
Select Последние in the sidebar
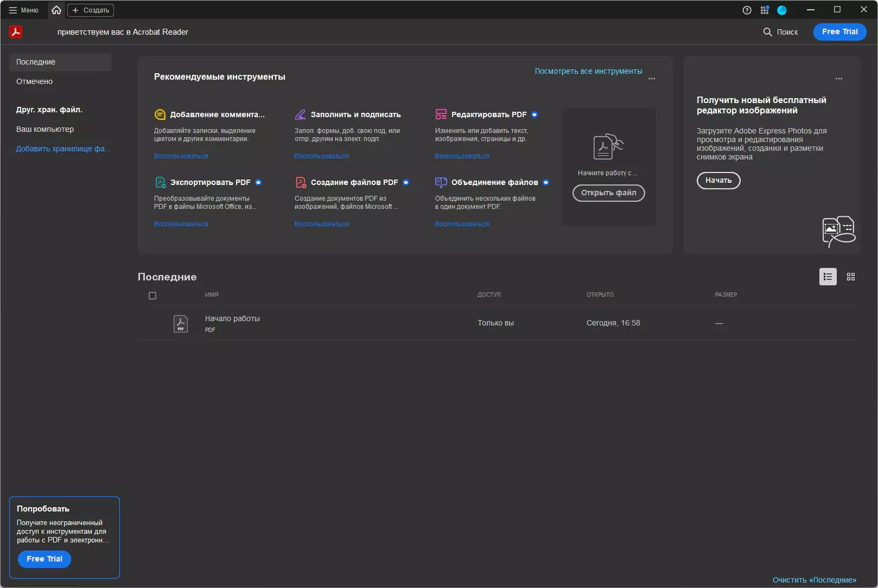pos(60,62)
